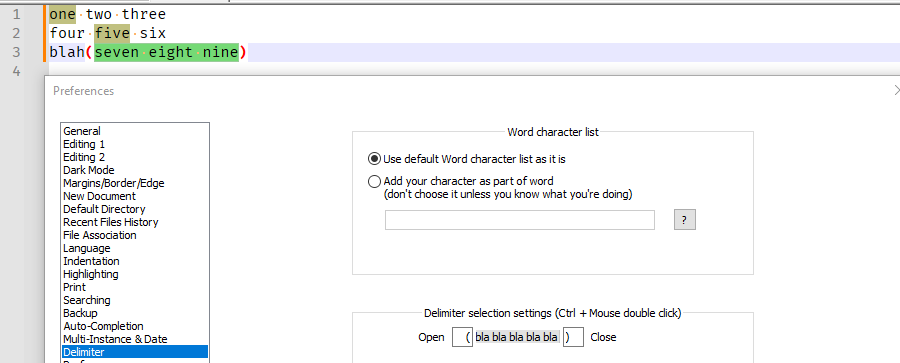Image resolution: width=900 pixels, height=363 pixels.
Task: Click the word character input field
Action: [519, 220]
